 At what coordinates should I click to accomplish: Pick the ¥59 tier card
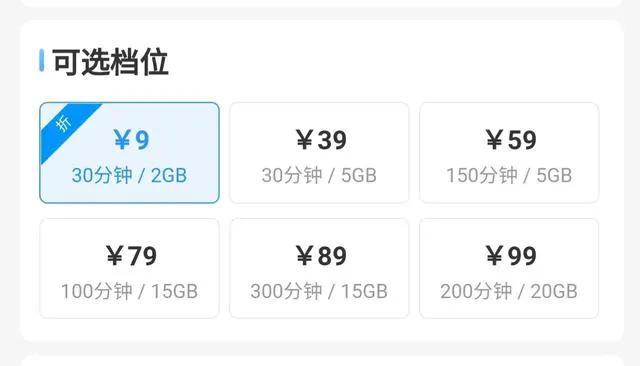point(509,153)
